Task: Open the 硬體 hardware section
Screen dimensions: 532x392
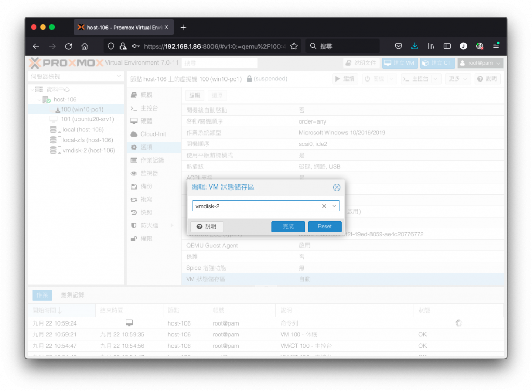Action: (153, 121)
